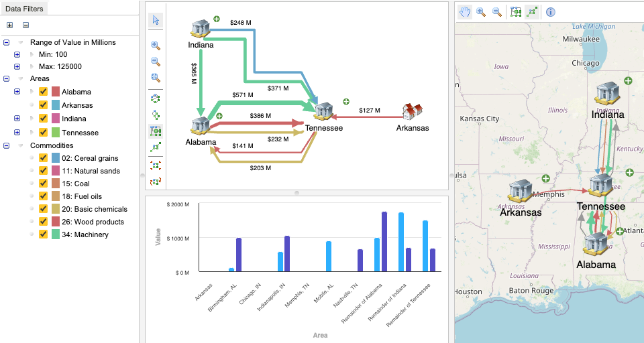The width and height of the screenshot is (644, 343).
Task: Select the pointer tool in diagram toolbar
Action: (x=156, y=19)
